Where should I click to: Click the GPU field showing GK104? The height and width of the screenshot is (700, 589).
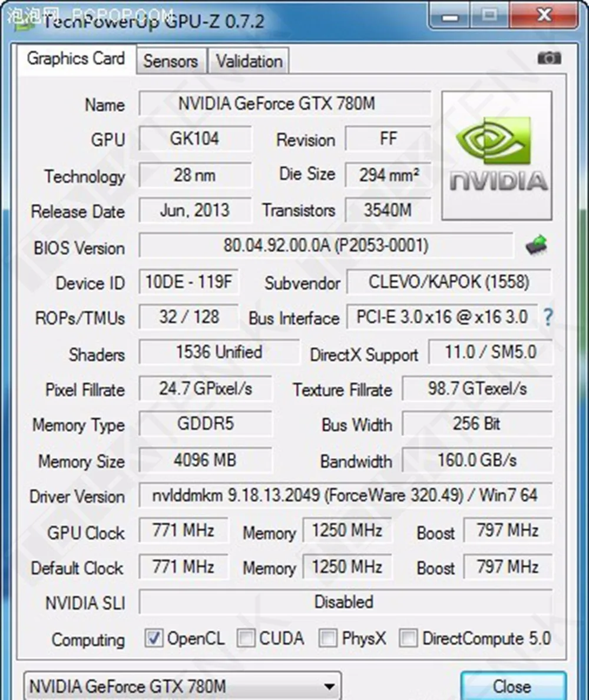(195, 139)
